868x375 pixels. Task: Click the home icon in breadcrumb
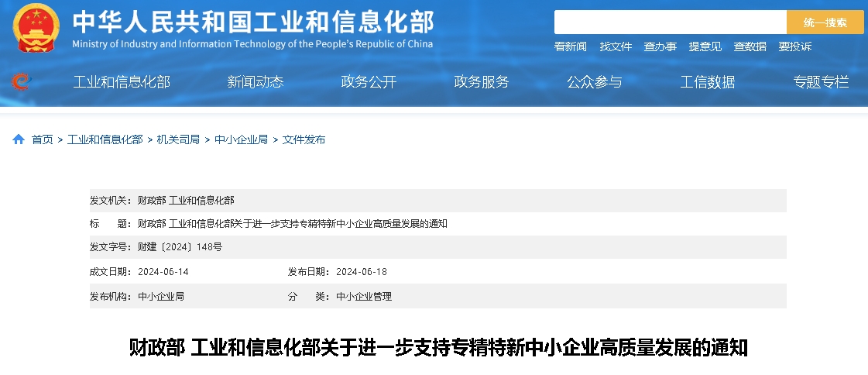coord(19,139)
